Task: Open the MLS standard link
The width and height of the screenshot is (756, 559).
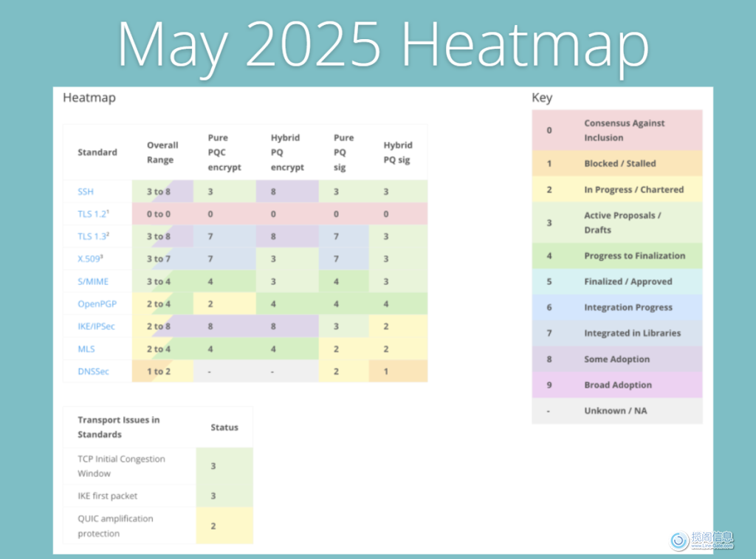Action: 86,349
